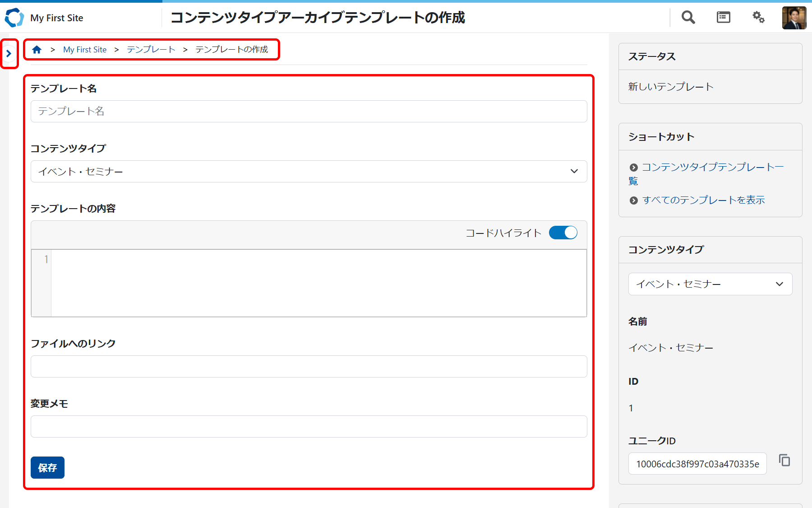The image size is (812, 508).
Task: Open My First Site from the breadcrumb
Action: click(x=85, y=49)
